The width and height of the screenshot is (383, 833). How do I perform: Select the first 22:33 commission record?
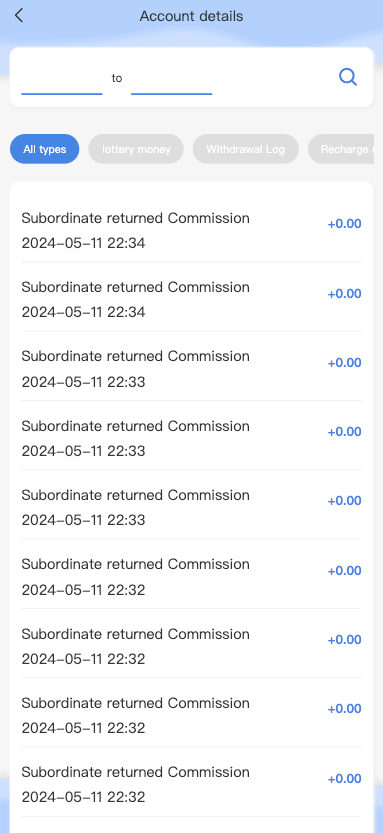191,368
